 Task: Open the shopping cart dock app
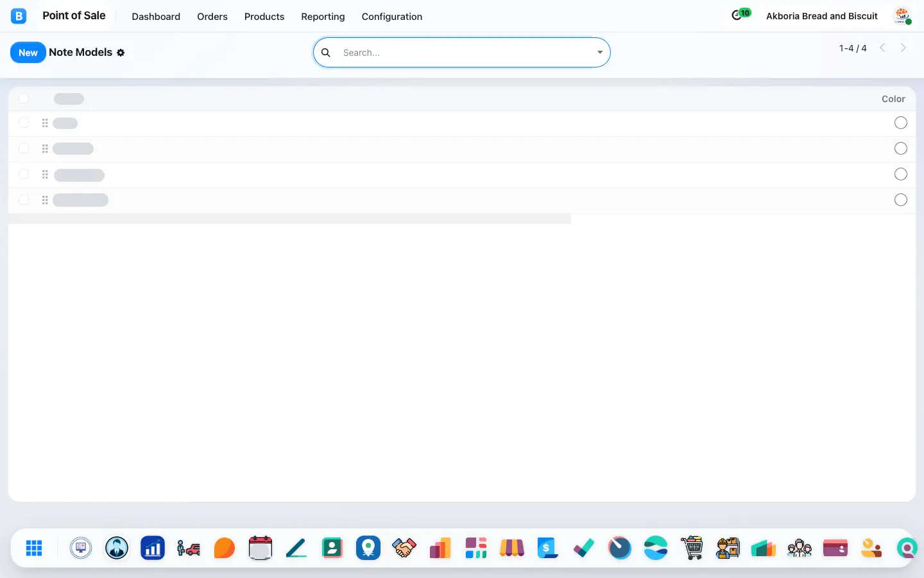pyautogui.click(x=692, y=548)
